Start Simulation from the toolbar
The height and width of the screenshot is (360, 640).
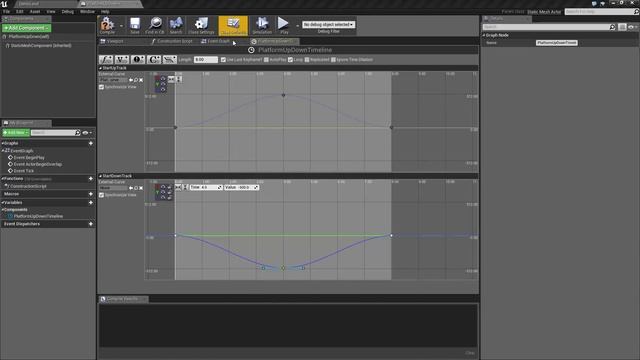(x=262, y=25)
